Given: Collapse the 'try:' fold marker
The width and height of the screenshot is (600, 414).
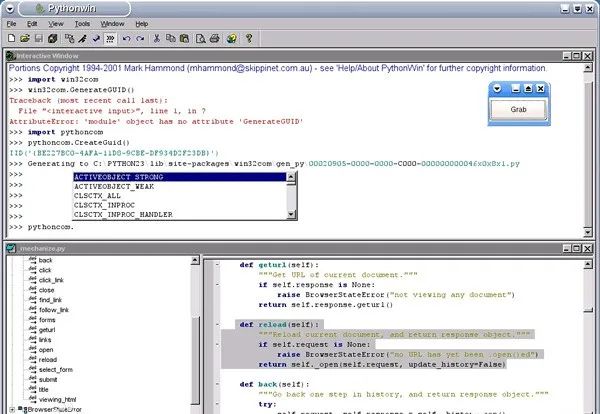Looking at the screenshot, I should pos(217,404).
